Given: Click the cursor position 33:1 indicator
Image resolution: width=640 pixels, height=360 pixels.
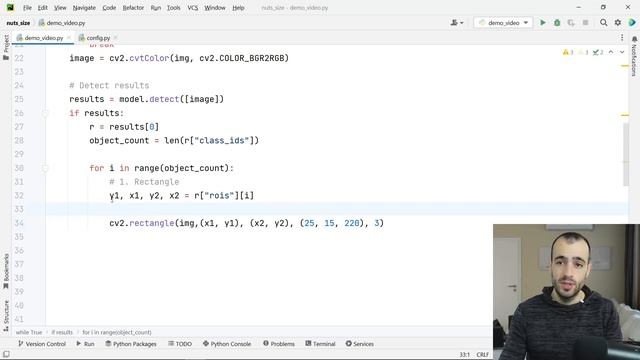Looking at the screenshot, I should pos(464,355).
